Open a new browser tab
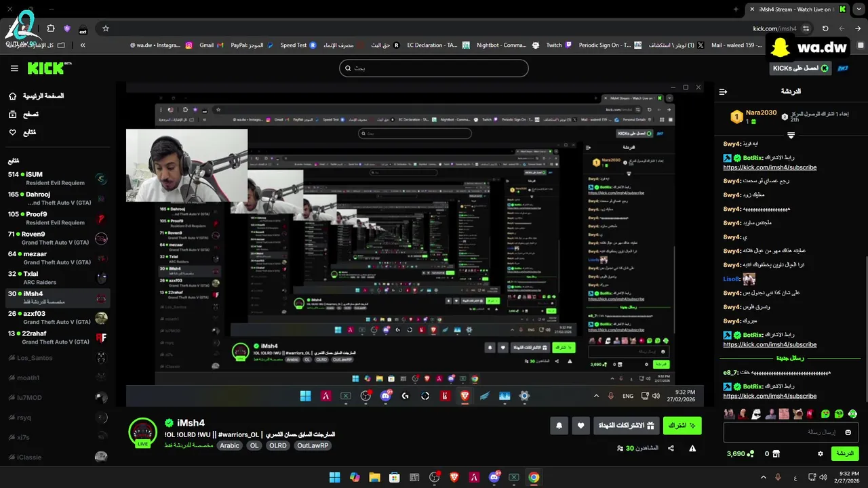The width and height of the screenshot is (868, 488). click(x=736, y=9)
